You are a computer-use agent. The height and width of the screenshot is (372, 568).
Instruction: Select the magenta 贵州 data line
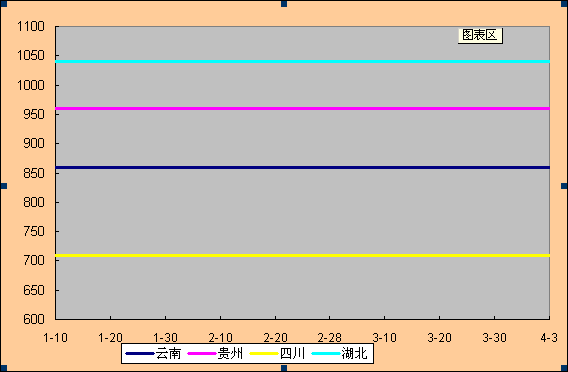(302, 109)
